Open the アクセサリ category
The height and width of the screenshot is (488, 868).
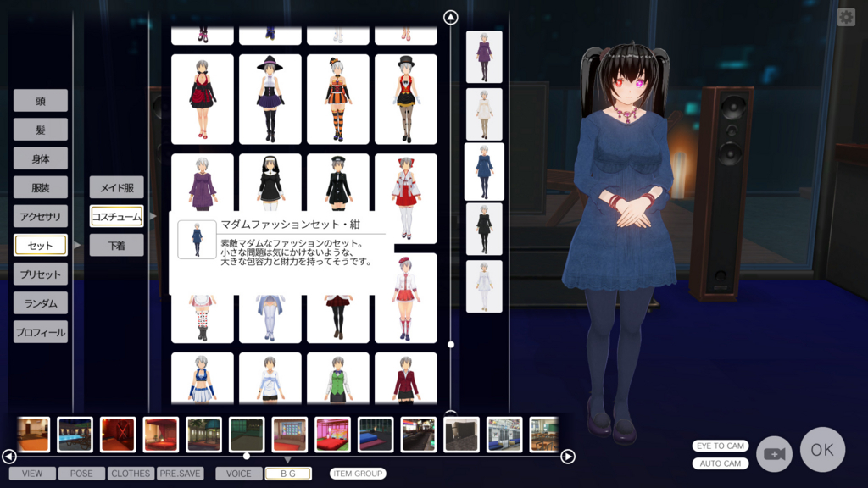coord(41,216)
